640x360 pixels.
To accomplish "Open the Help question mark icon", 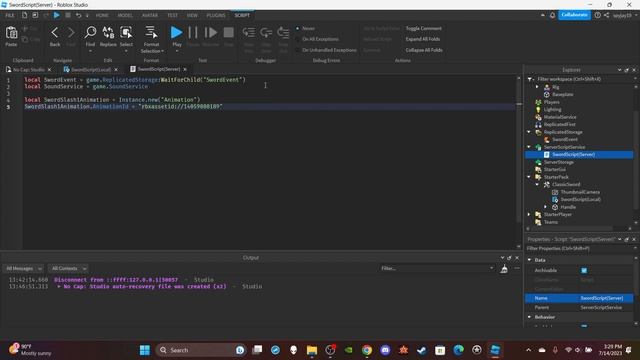I will [x=598, y=15].
